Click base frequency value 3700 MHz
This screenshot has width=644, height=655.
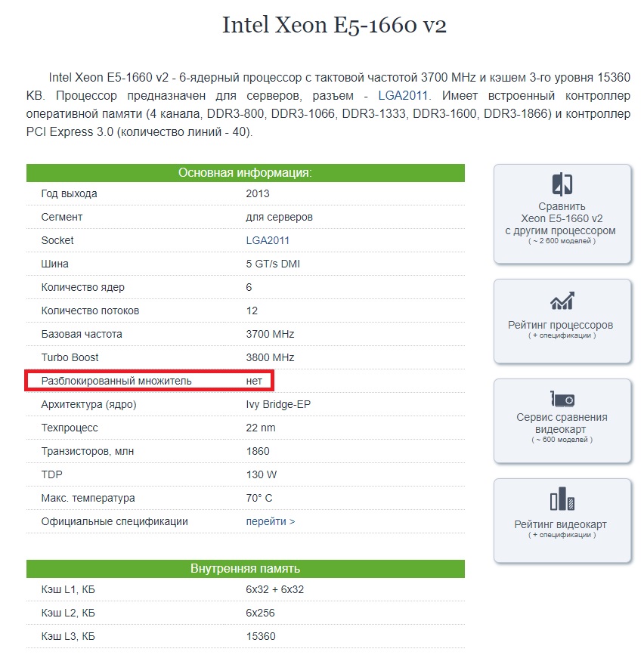tap(270, 334)
